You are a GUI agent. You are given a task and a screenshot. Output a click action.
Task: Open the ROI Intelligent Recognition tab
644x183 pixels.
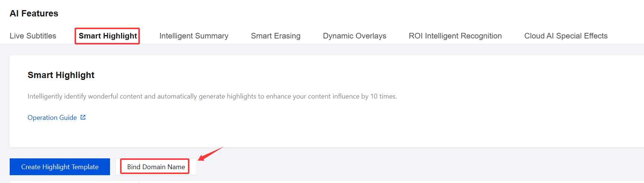(x=455, y=36)
